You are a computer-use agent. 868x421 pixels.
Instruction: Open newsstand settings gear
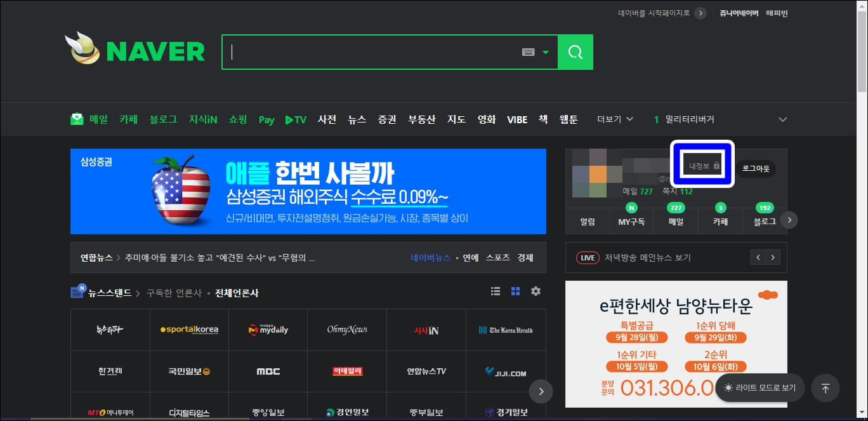click(x=536, y=291)
